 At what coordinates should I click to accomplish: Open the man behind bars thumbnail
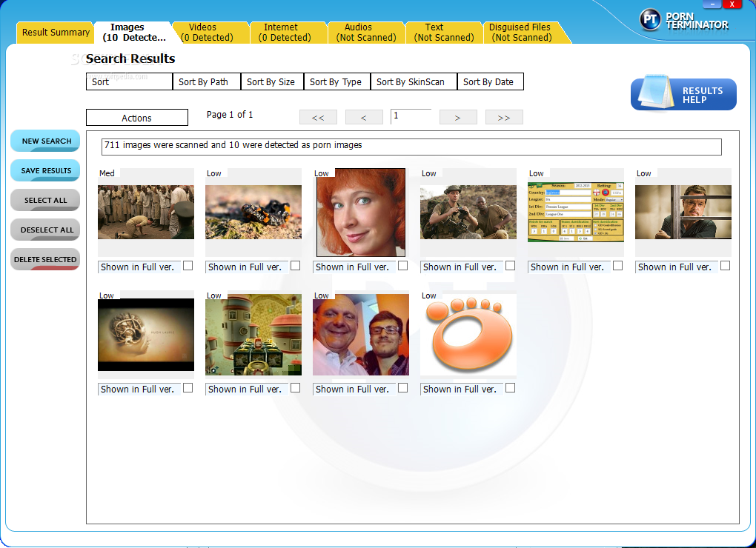coord(683,213)
